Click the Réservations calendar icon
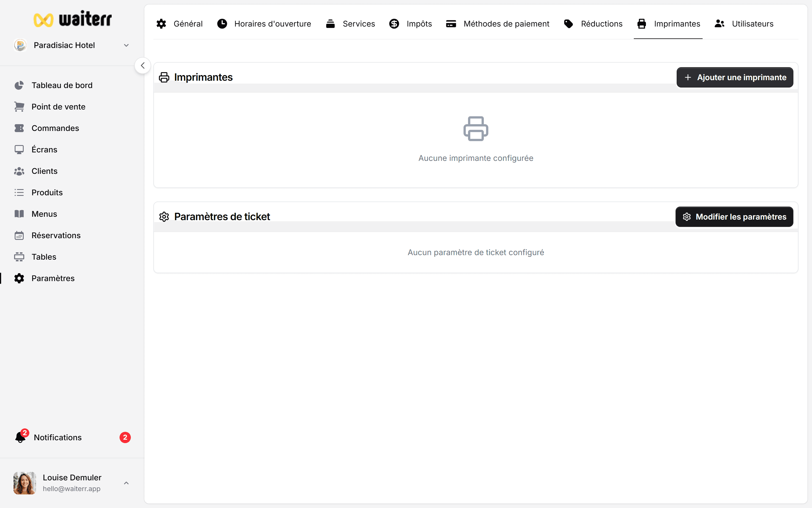 (x=19, y=236)
